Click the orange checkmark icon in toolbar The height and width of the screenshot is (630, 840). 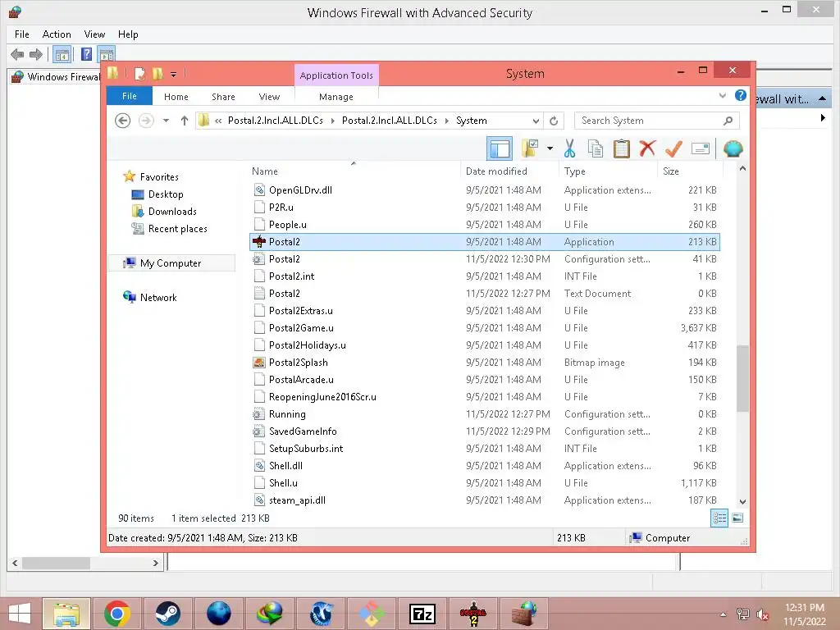pyautogui.click(x=674, y=148)
